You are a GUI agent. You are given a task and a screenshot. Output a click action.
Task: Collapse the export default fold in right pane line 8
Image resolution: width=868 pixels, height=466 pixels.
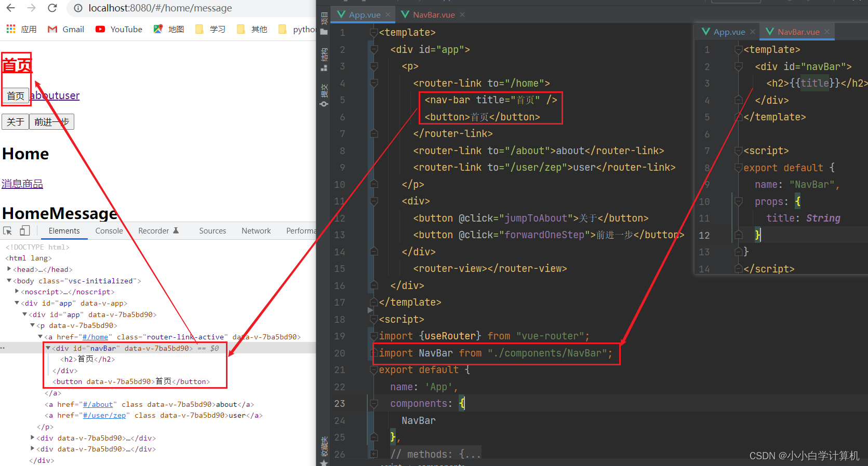(x=738, y=168)
